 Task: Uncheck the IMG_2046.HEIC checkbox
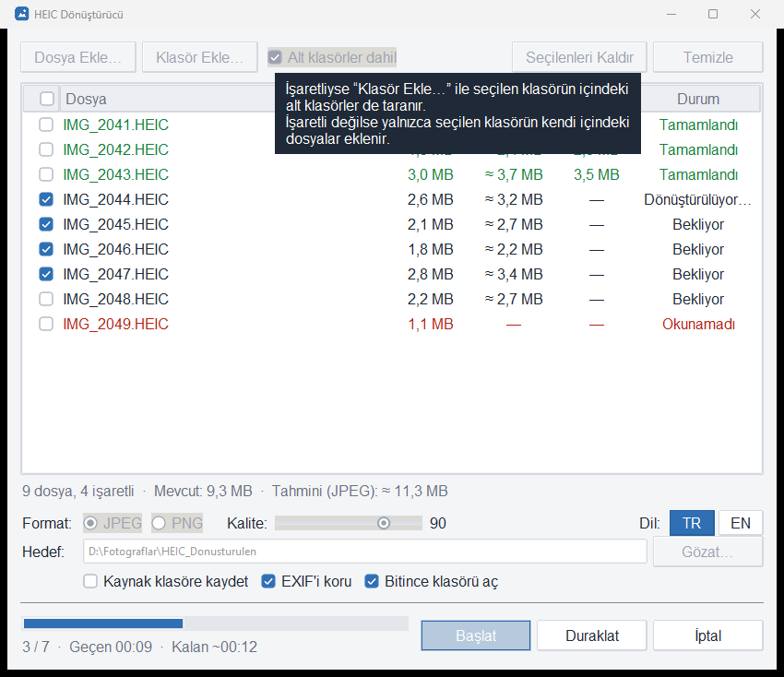click(x=46, y=249)
